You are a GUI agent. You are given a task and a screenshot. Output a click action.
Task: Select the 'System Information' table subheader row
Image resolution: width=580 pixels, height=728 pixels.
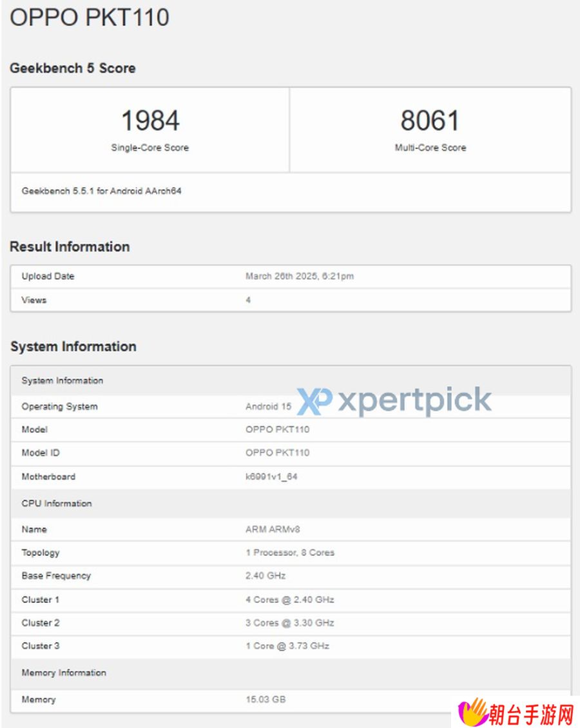point(291,380)
